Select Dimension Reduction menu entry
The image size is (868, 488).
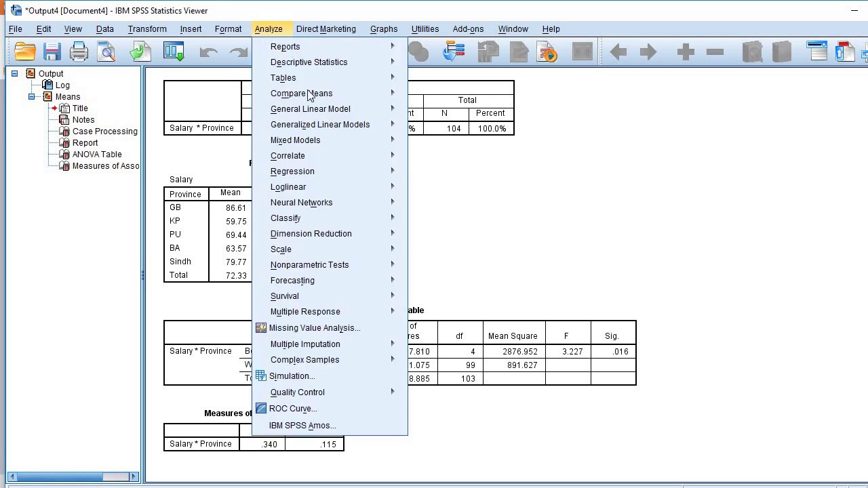(330, 233)
